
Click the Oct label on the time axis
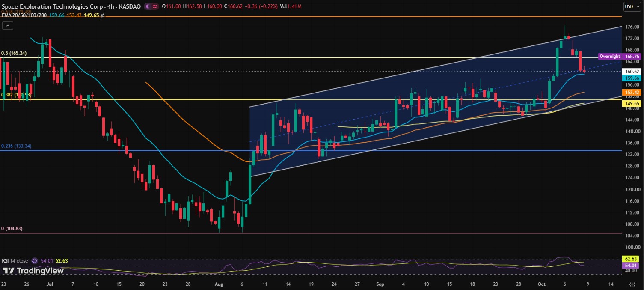541,284
